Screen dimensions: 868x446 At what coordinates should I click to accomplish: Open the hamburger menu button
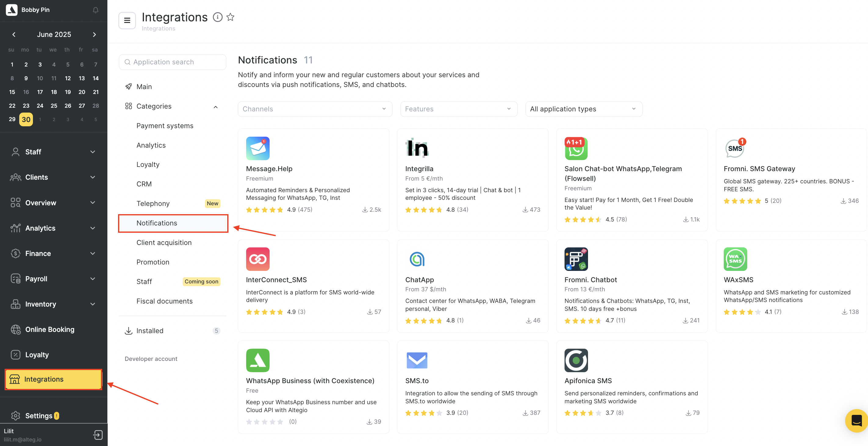click(x=127, y=20)
